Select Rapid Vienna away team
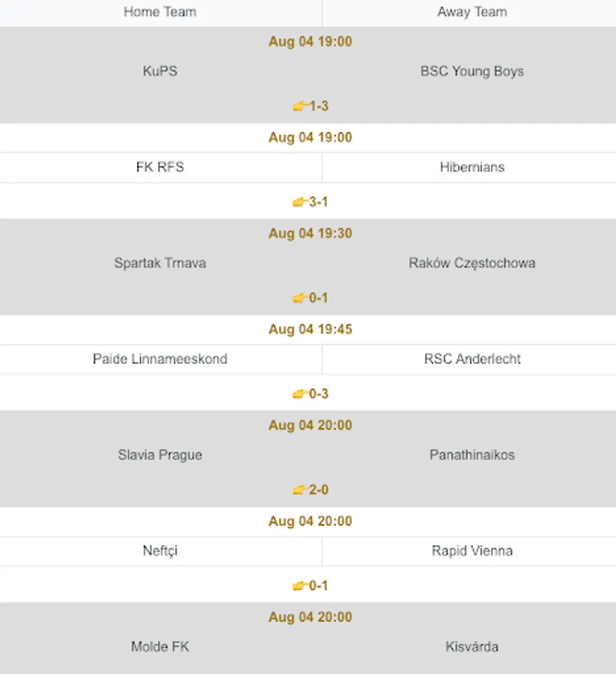Viewport: 616px width, 674px height. (x=472, y=550)
